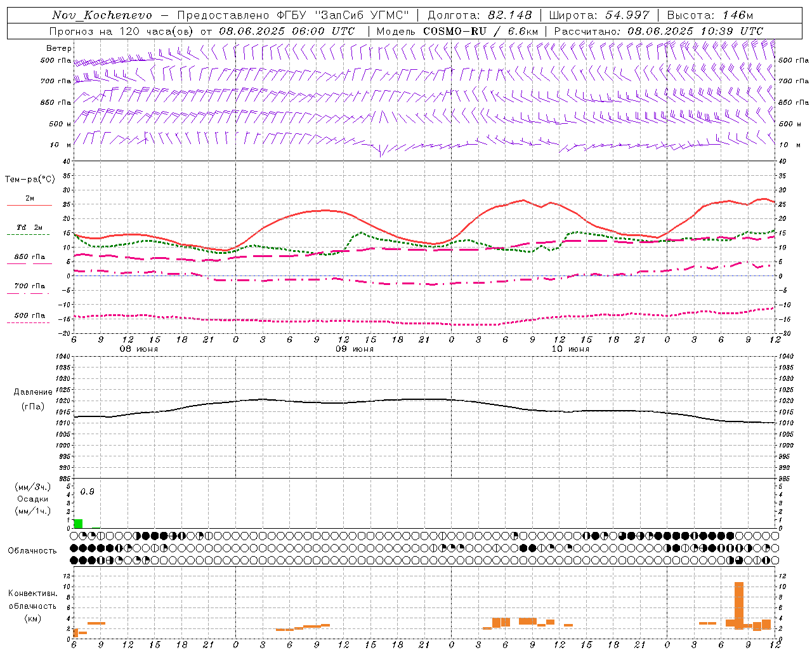Click the tallest orange convective cloud bar
The image size is (812, 650).
(x=739, y=606)
